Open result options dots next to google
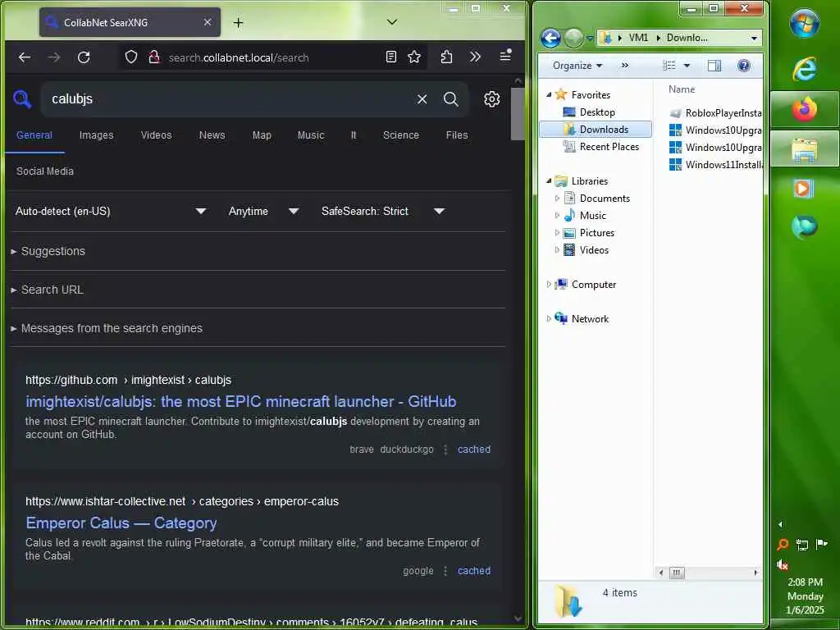Viewport: 840px width, 630px height. (x=445, y=571)
